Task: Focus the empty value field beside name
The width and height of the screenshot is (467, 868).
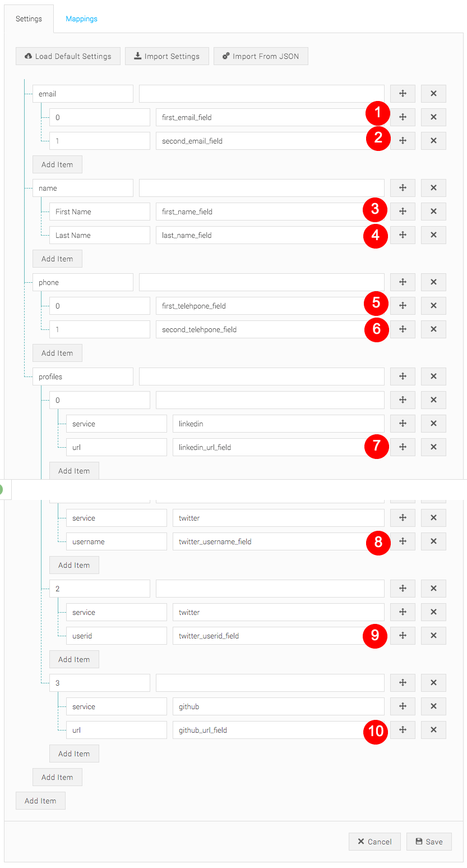Action: [x=262, y=188]
